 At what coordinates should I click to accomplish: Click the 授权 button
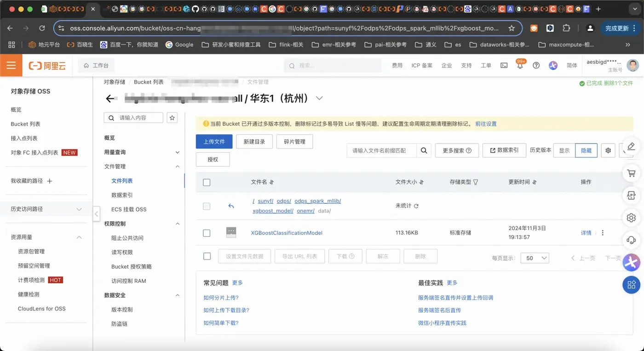pyautogui.click(x=213, y=159)
